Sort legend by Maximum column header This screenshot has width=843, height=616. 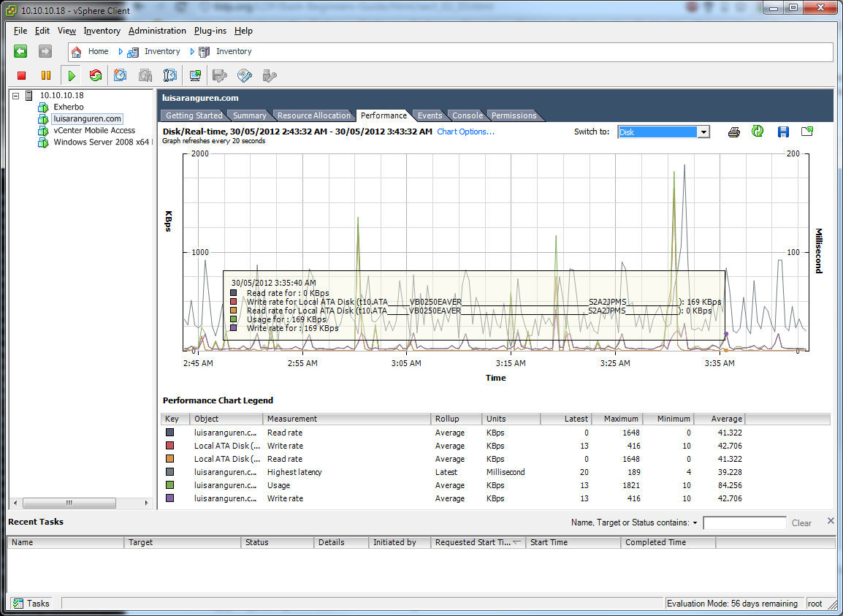point(617,419)
